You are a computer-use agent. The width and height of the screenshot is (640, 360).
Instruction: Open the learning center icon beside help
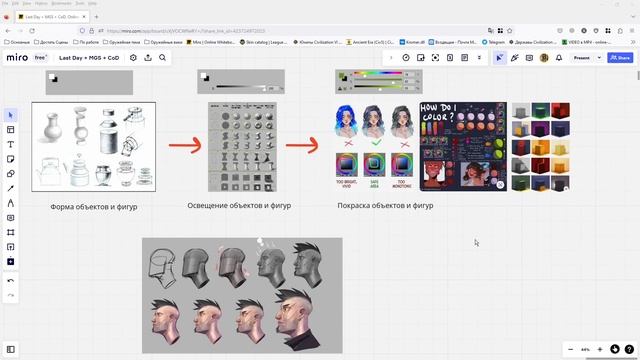pyautogui.click(x=615, y=349)
